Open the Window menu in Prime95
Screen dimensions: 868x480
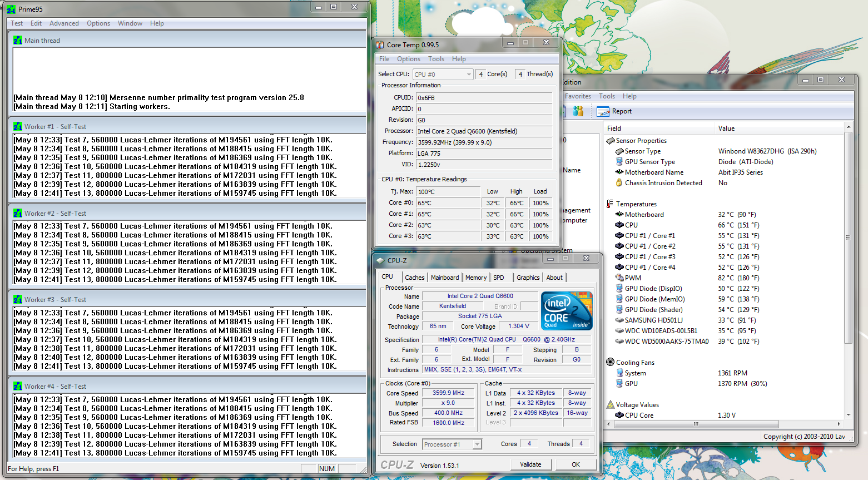(x=130, y=23)
